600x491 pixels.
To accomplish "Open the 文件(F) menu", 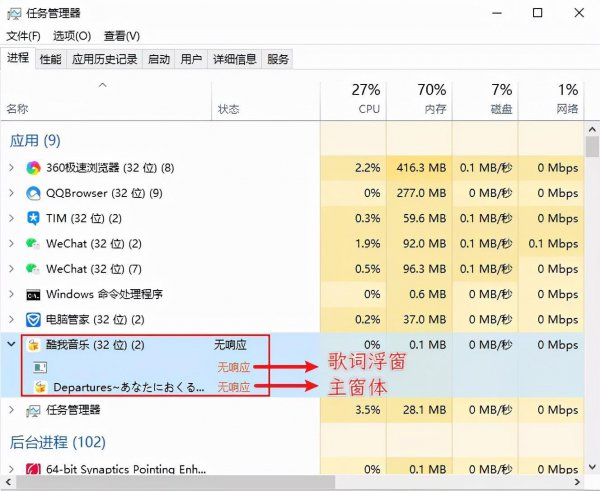I will click(x=23, y=36).
